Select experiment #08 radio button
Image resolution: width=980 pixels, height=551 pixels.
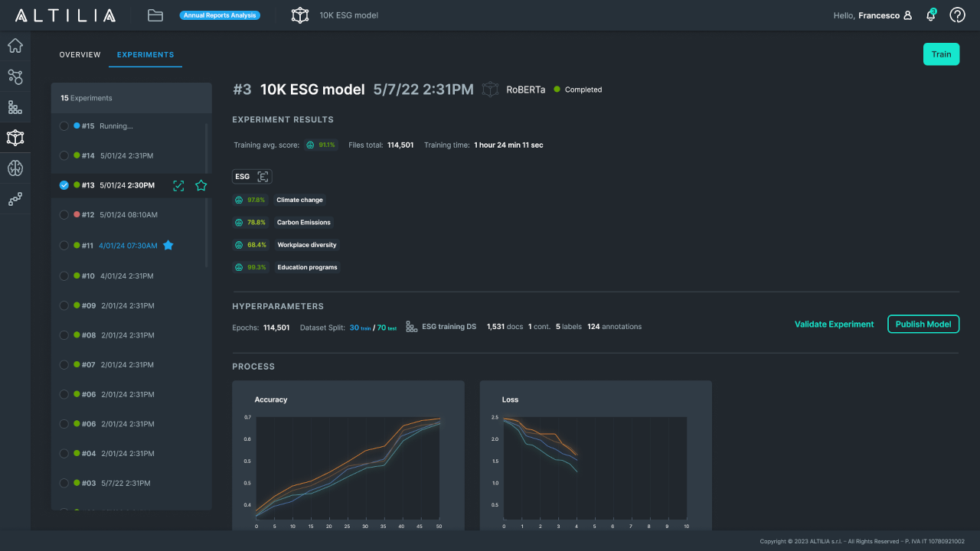tap(64, 335)
